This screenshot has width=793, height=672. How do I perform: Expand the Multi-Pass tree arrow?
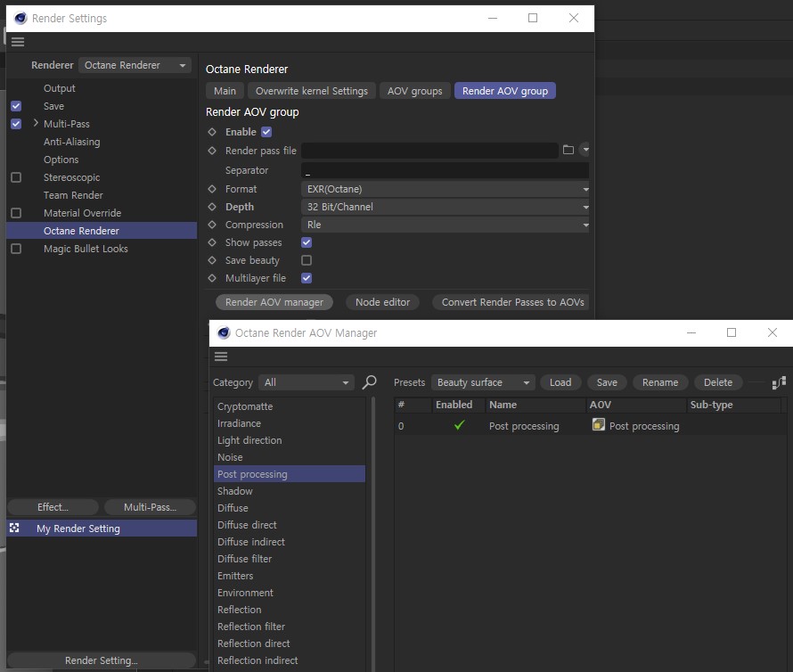pos(36,123)
